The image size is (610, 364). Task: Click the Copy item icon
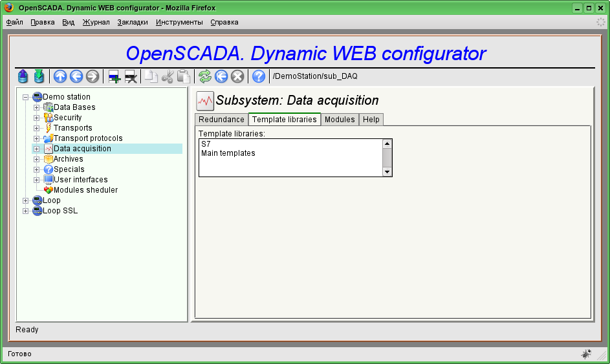tap(151, 76)
